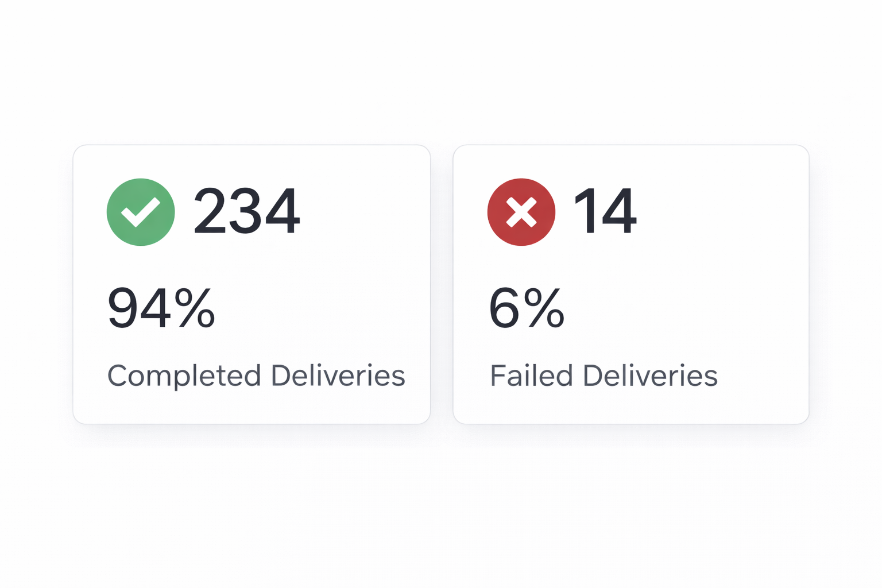Select the 94% success rate value
Image resolution: width=882 pixels, height=588 pixels.
(161, 309)
